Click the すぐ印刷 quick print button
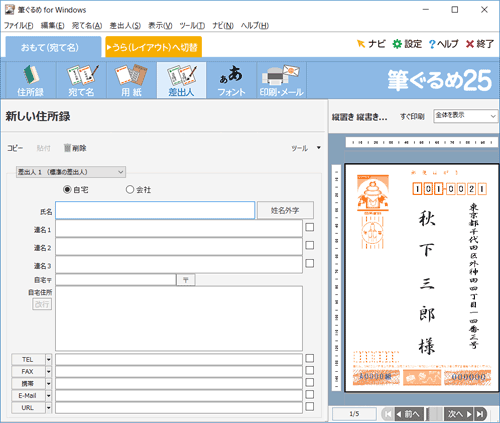Image resolution: width=500 pixels, height=423 pixels. (412, 117)
